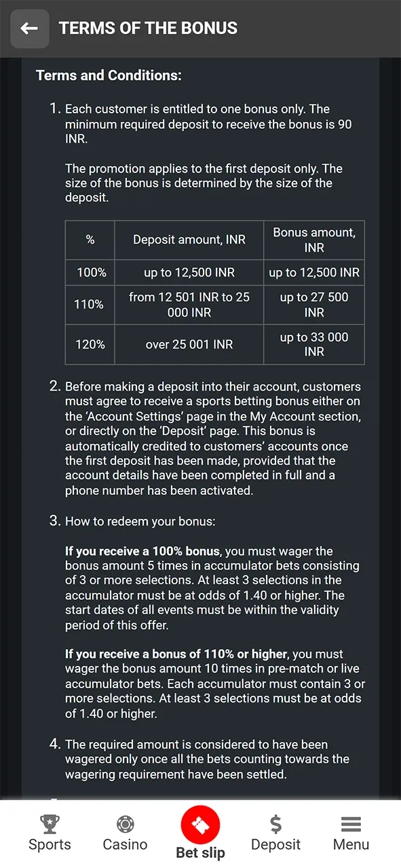
Task: Select the trophy above the Sports label
Action: coord(50,825)
